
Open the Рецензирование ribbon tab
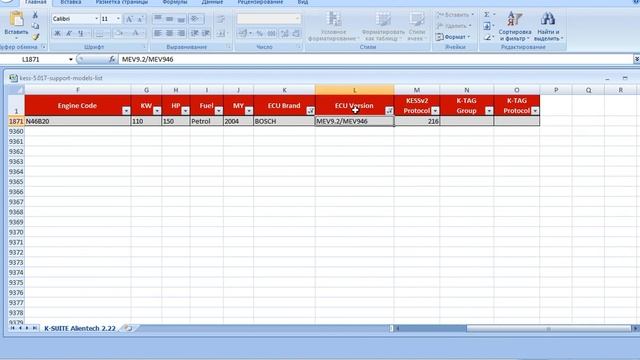click(x=260, y=2)
